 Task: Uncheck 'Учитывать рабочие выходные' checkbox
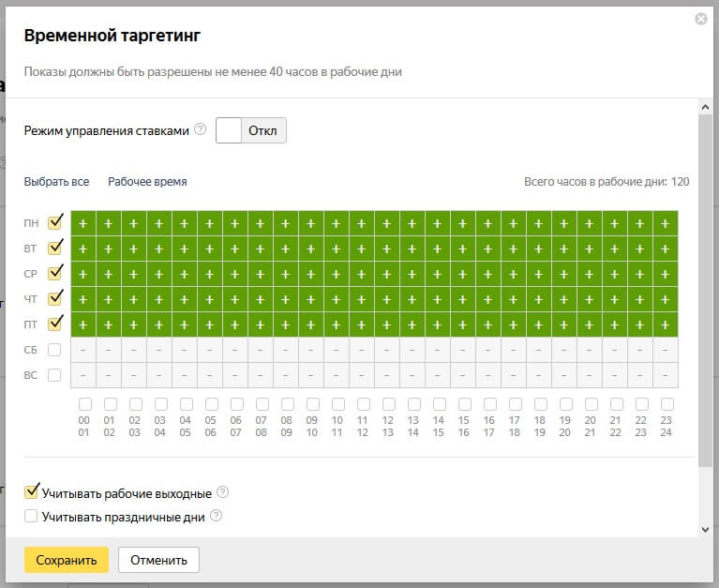[x=32, y=491]
